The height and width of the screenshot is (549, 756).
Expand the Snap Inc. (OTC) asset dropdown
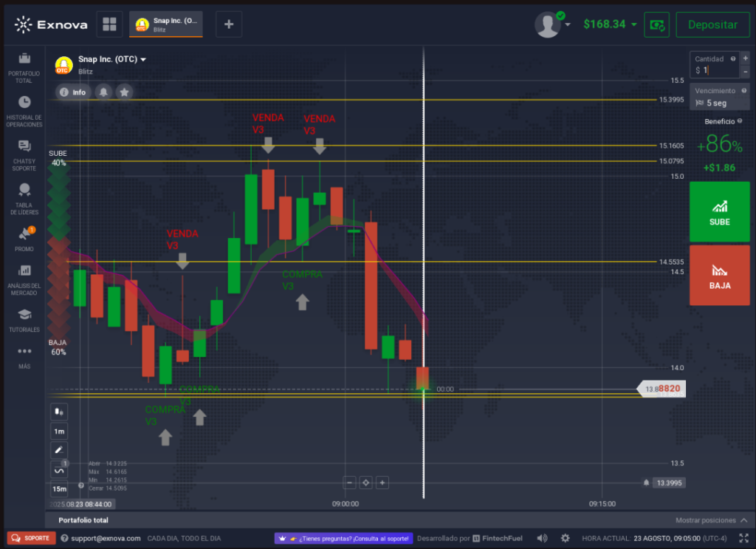click(143, 60)
